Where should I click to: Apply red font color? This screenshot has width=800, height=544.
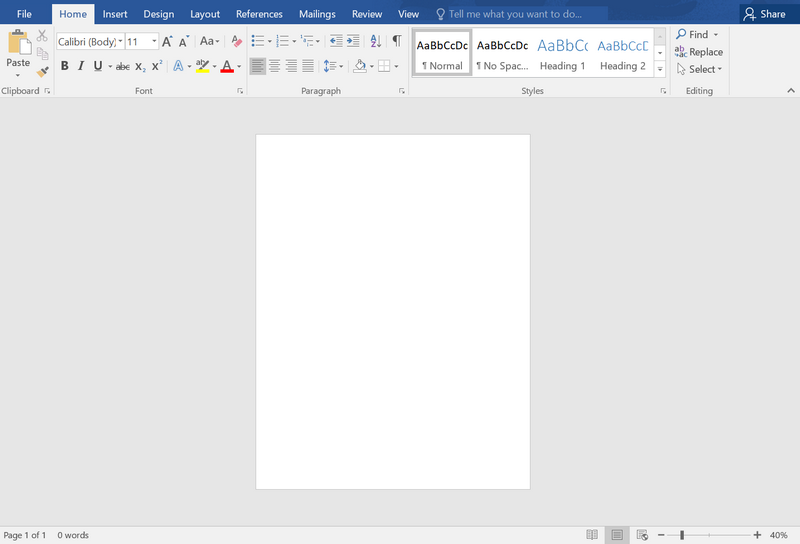coord(227,66)
